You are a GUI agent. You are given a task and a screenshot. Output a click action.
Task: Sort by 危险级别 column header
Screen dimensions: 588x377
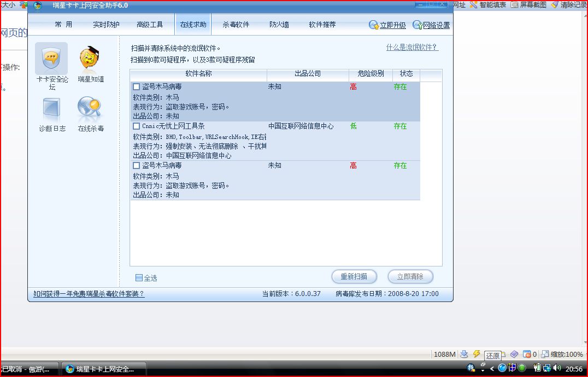(371, 74)
